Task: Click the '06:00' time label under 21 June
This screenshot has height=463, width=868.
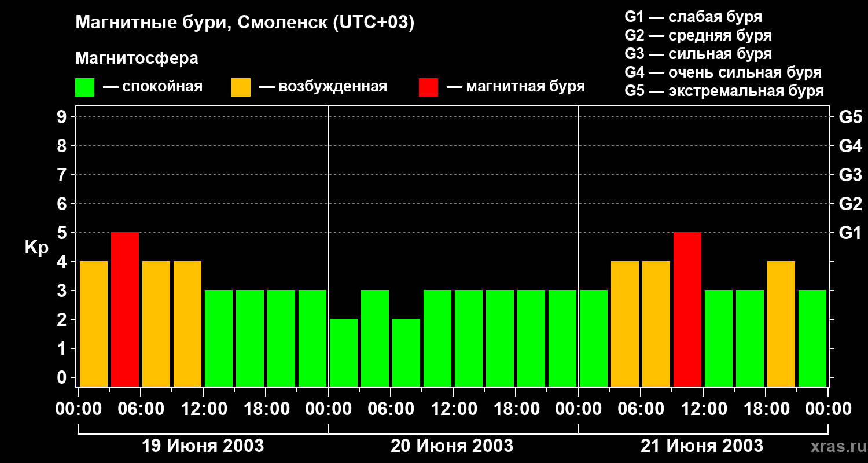Action: click(641, 409)
